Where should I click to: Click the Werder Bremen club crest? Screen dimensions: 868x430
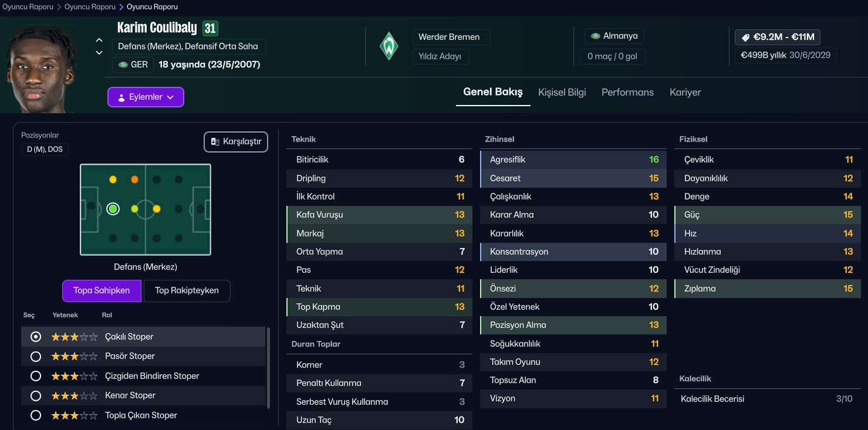tap(389, 46)
